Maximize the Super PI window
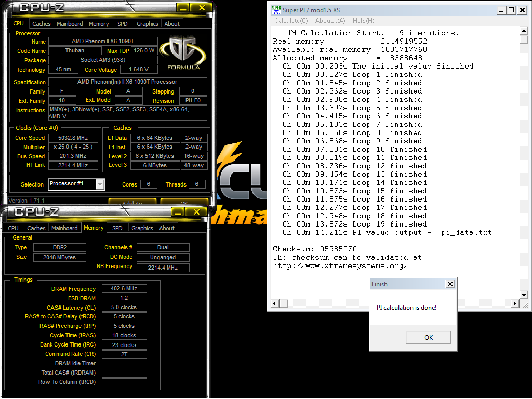 pyautogui.click(x=511, y=10)
